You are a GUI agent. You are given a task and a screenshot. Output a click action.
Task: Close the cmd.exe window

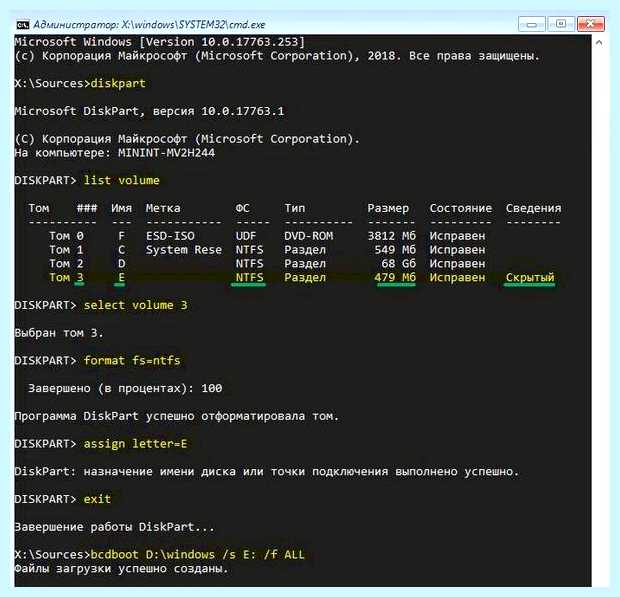pos(590,24)
